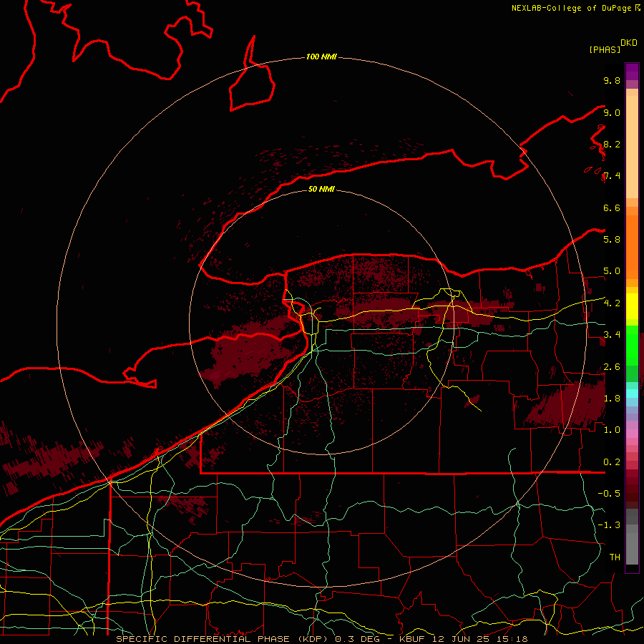Click the 0.2 value on the scale

click(x=612, y=462)
